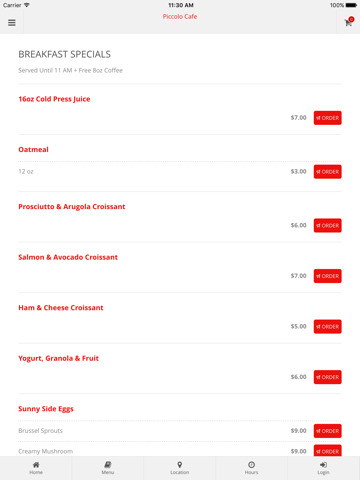Open the Sunny Side Eggs item
This screenshot has width=360, height=480.
click(46, 409)
